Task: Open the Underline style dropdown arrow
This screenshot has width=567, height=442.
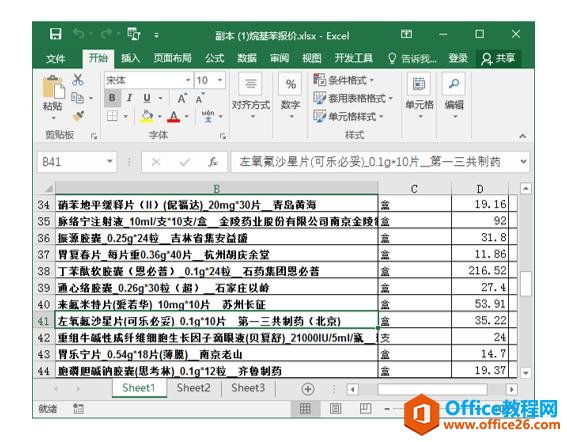Action: coord(160,98)
